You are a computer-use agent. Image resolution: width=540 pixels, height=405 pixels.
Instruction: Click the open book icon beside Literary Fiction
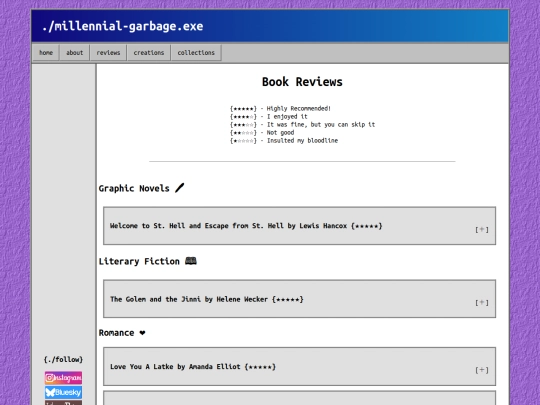pyautogui.click(x=191, y=261)
